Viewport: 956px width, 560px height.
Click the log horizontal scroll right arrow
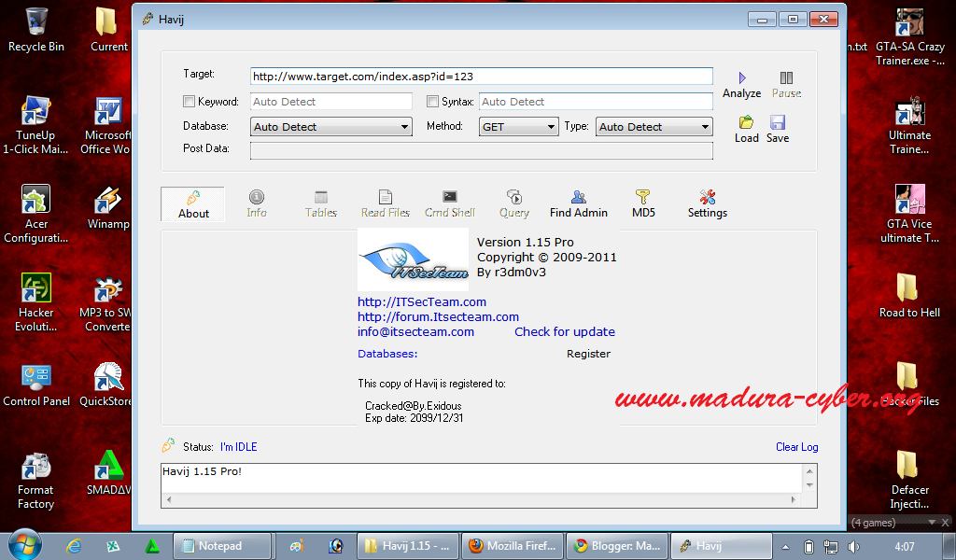794,499
